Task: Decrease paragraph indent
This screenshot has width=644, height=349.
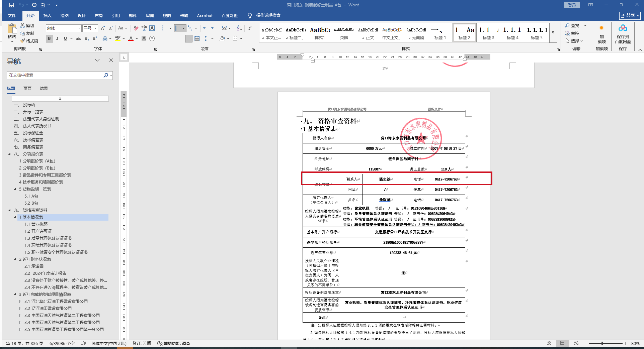Action: point(206,28)
